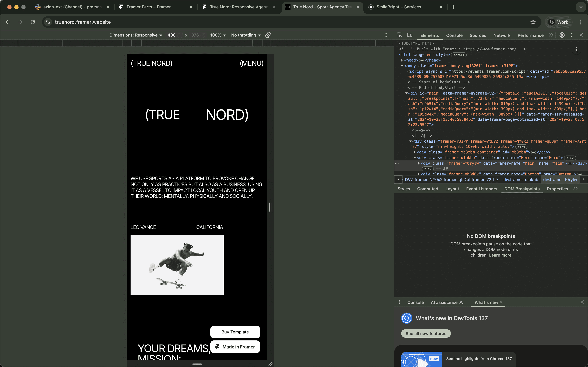Open the Dimensions: Responsive dropdown

136,35
